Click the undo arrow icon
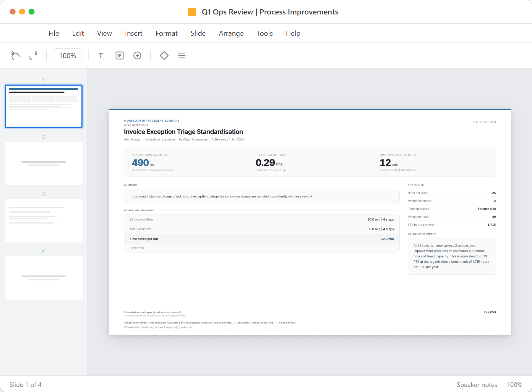The image size is (532, 392). [15, 55]
